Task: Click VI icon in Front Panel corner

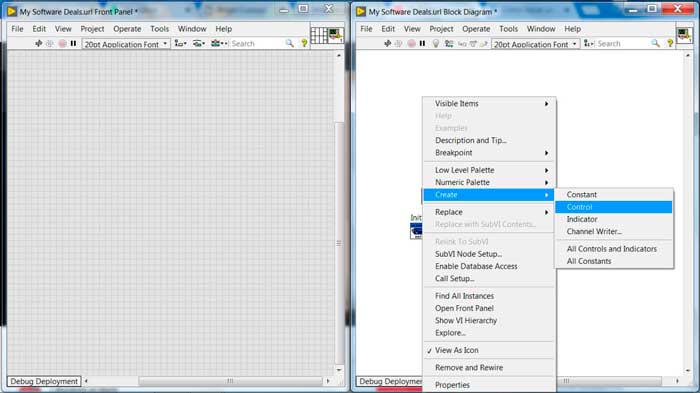Action: [335, 35]
